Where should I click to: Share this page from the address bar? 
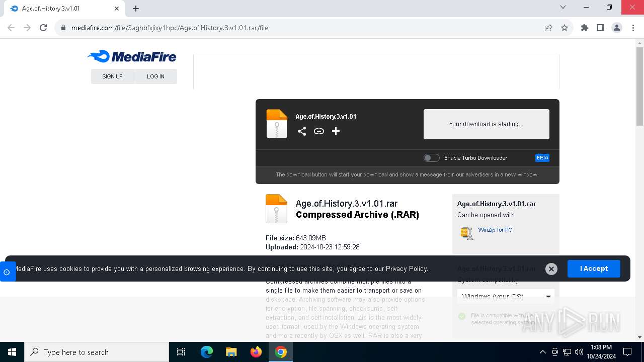pos(548,28)
